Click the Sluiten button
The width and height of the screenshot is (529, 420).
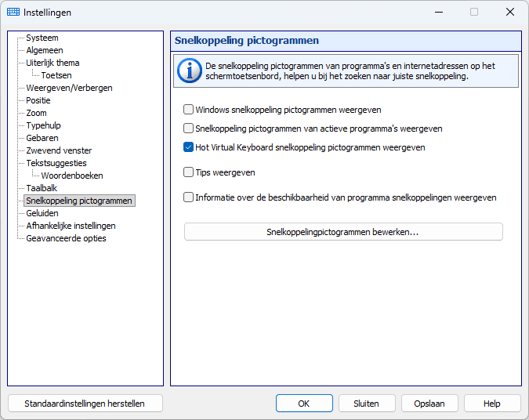[x=367, y=404]
